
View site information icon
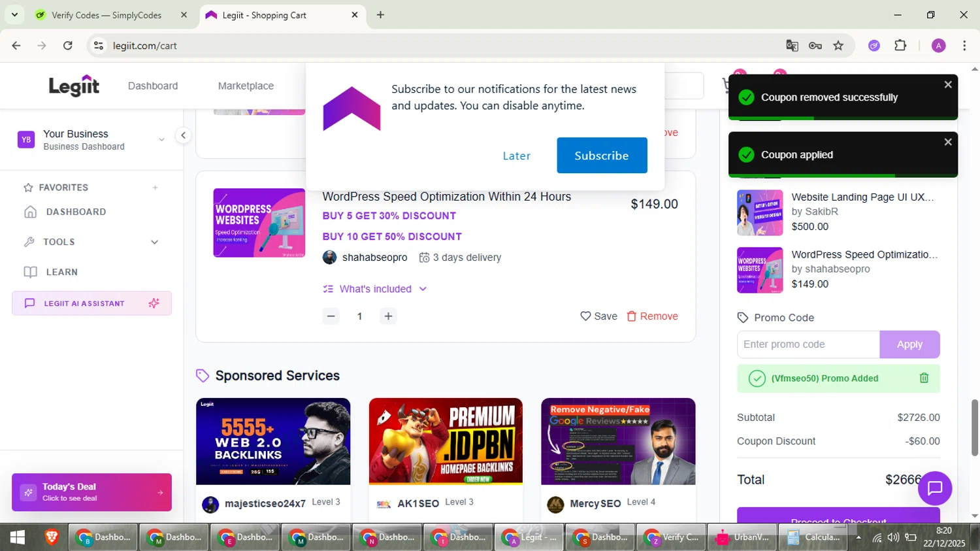tap(99, 46)
